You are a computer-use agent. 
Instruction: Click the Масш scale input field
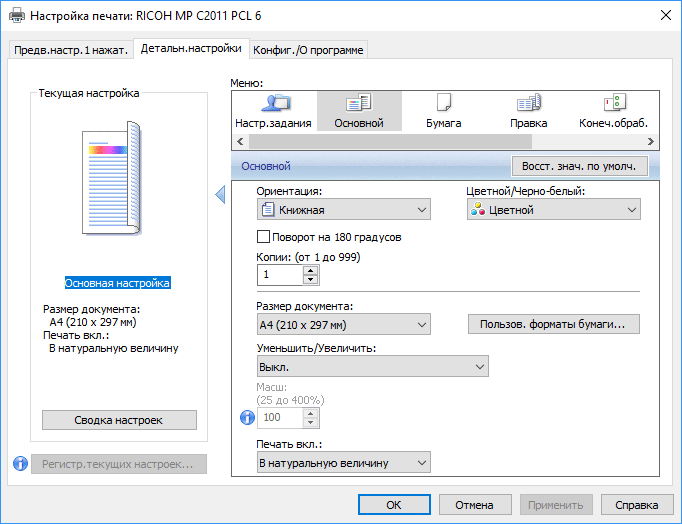(280, 417)
